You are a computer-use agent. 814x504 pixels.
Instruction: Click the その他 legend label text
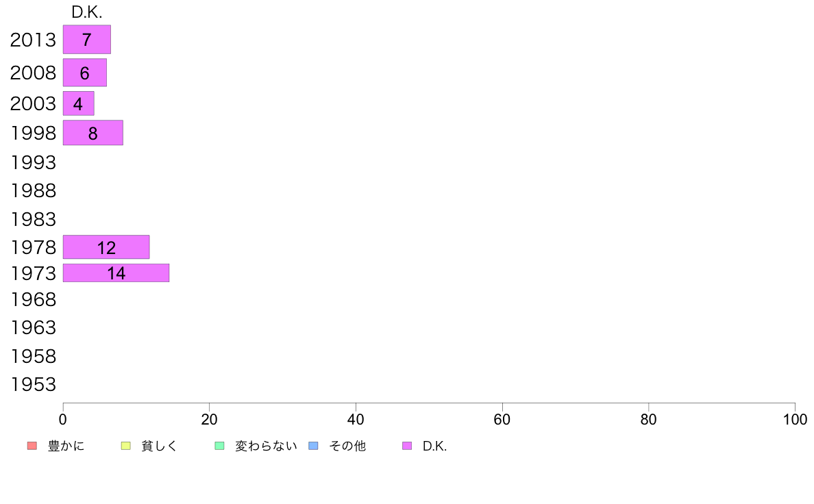(x=347, y=446)
